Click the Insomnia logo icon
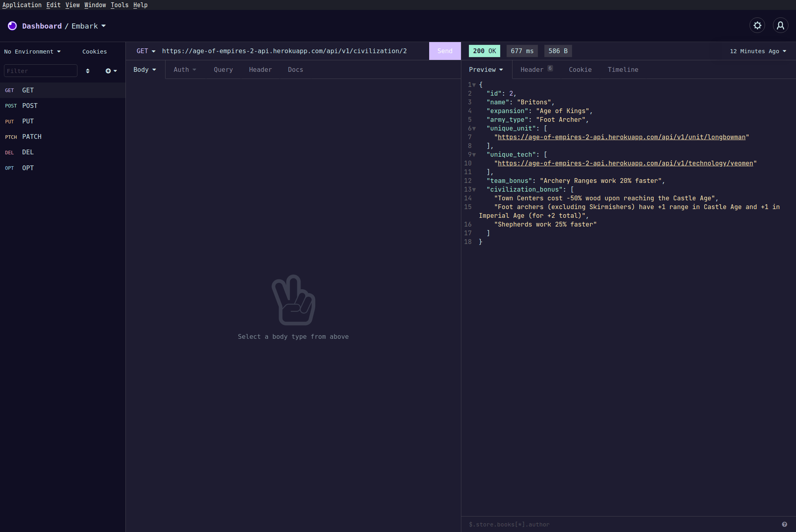The image size is (796, 532). coord(12,26)
